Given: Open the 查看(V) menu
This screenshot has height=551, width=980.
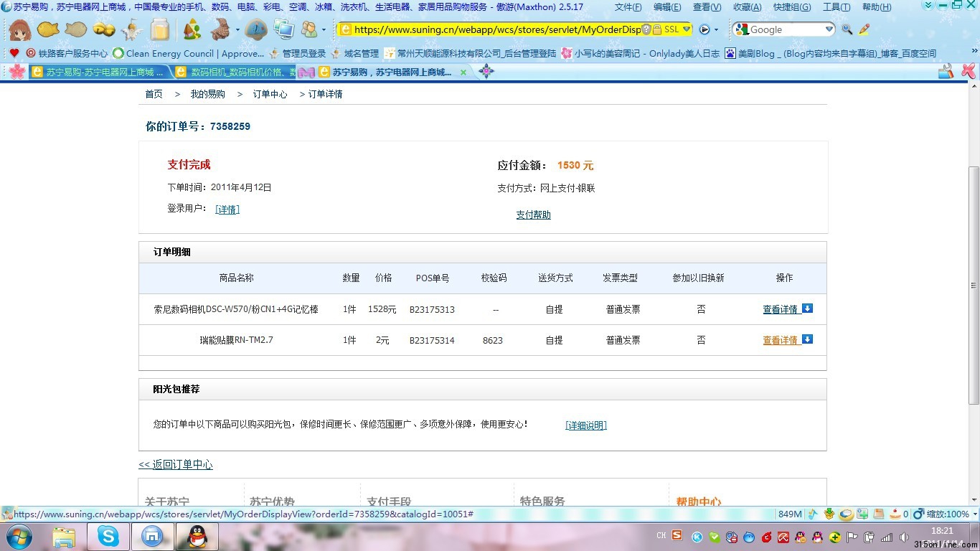Looking at the screenshot, I should pos(707,7).
